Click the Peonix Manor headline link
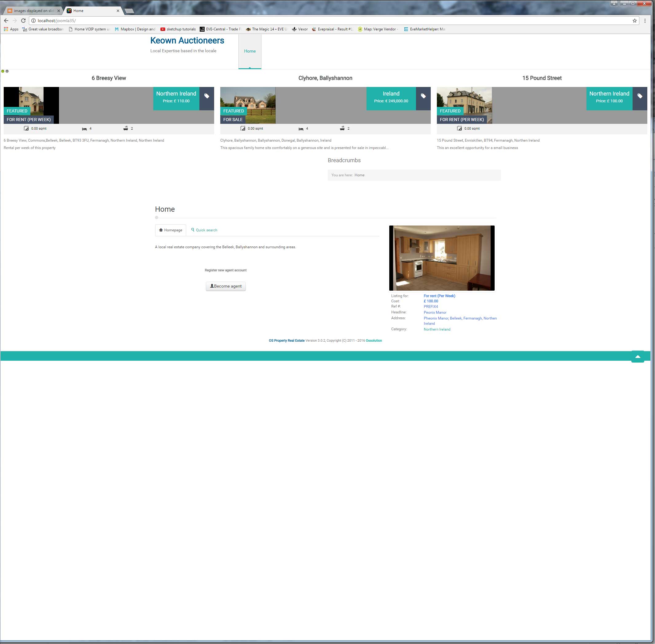Viewport: 655px width, 644px height. click(435, 312)
